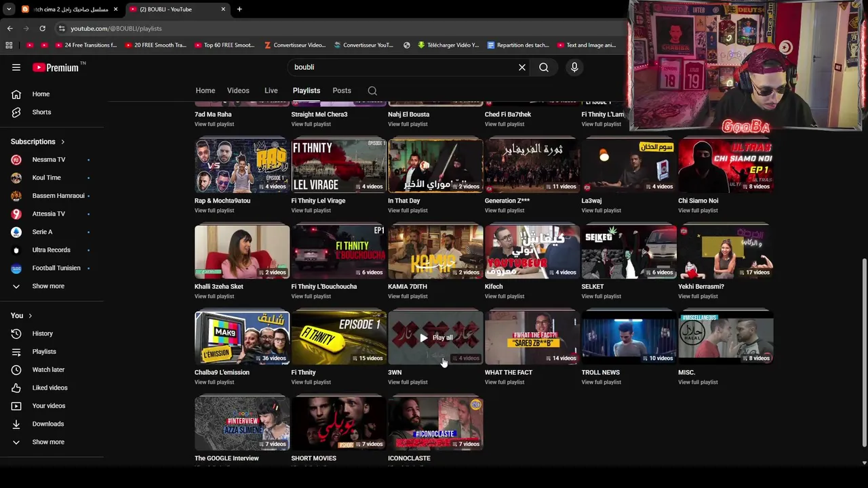Open the Ultra Records subscription

point(52,250)
